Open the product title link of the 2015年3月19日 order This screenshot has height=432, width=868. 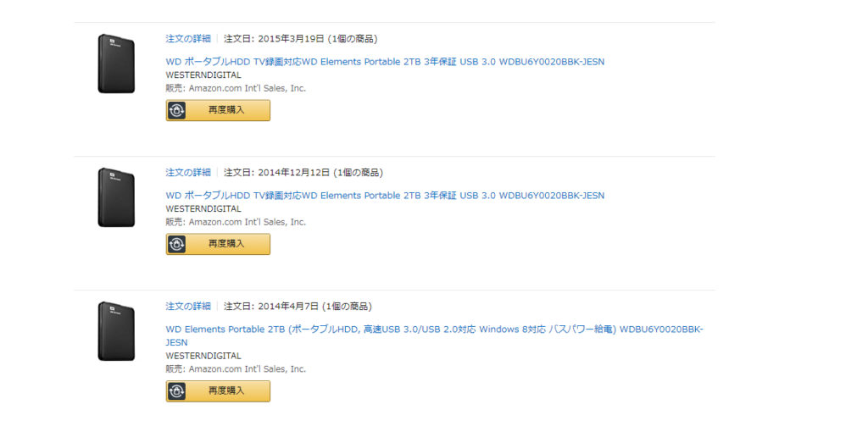tap(385, 61)
